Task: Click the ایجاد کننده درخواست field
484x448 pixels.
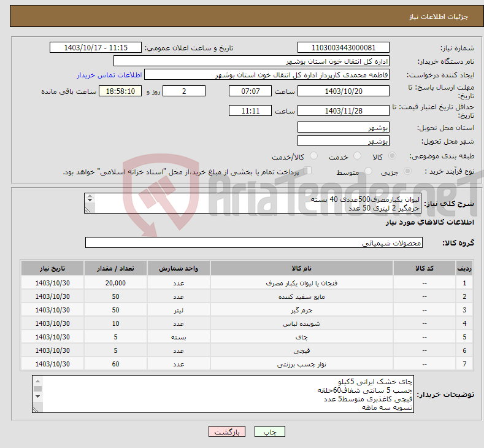Action: pyautogui.click(x=267, y=75)
